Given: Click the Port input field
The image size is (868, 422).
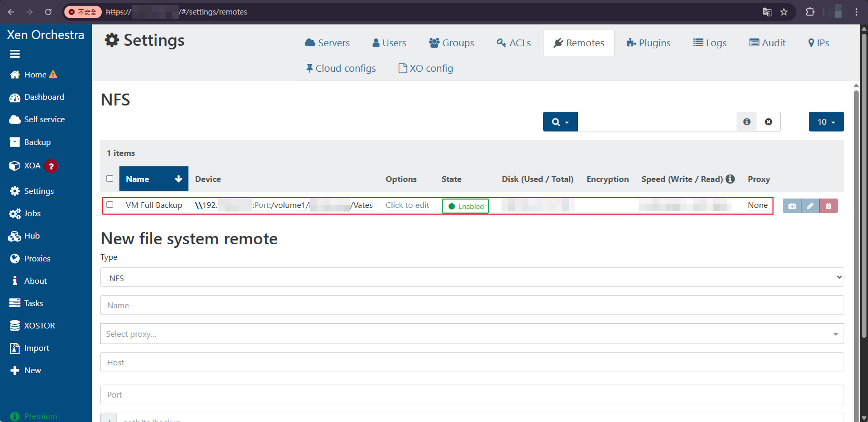Looking at the screenshot, I should click(472, 394).
